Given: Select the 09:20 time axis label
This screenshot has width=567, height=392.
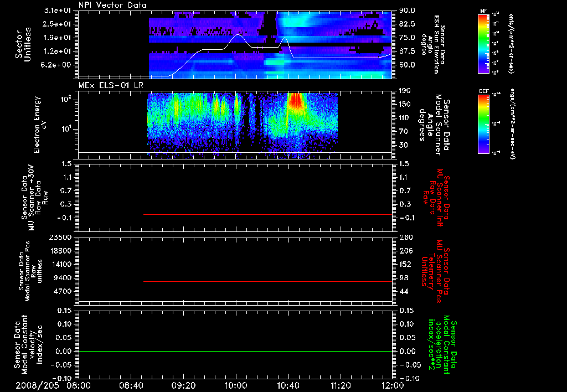Looking at the screenshot, I should [x=183, y=385].
